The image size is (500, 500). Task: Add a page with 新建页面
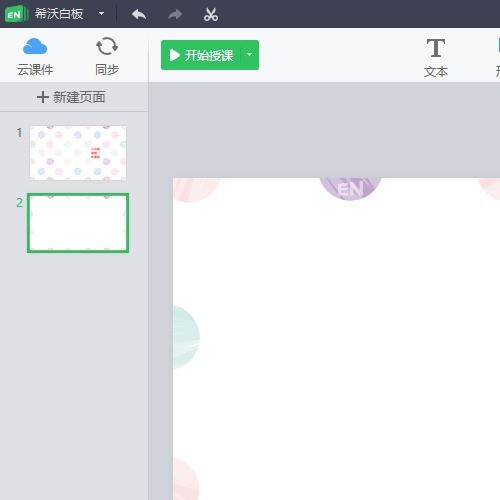71,97
